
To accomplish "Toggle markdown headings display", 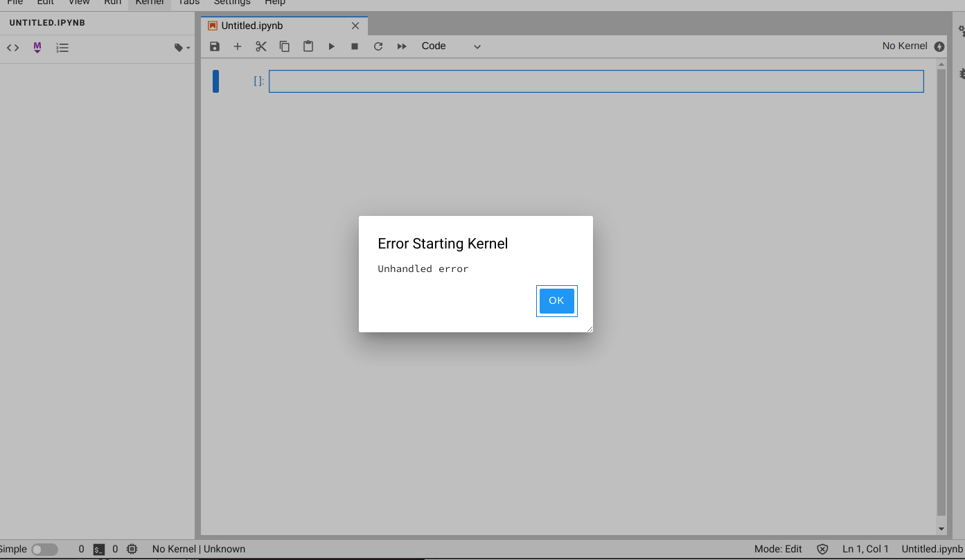I will (37, 47).
